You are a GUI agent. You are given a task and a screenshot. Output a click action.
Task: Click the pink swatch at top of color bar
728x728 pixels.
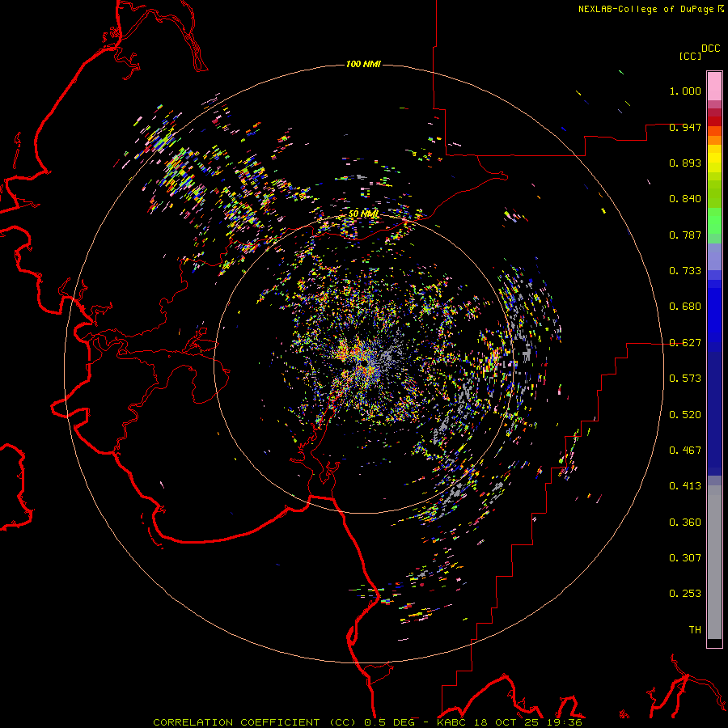point(714,86)
